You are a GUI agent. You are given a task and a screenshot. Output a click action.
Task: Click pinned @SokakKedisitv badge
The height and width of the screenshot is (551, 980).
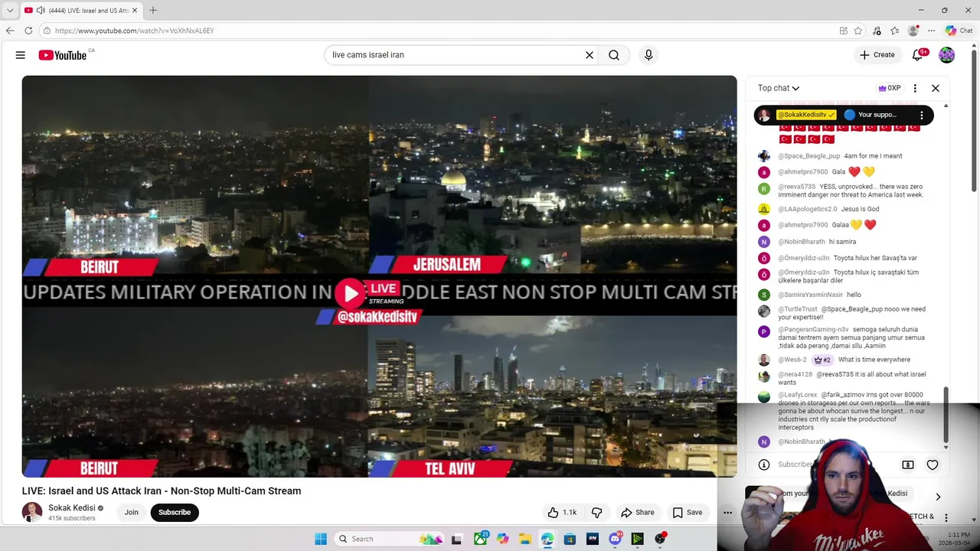(806, 115)
